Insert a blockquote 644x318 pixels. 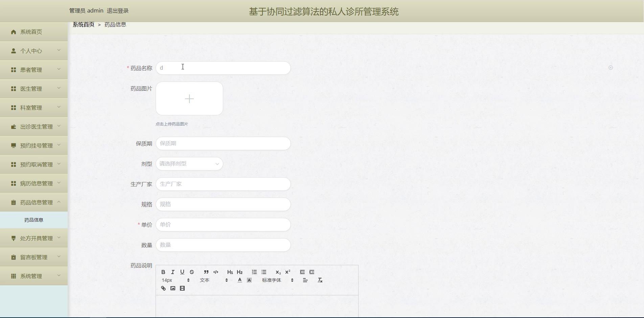pyautogui.click(x=206, y=272)
